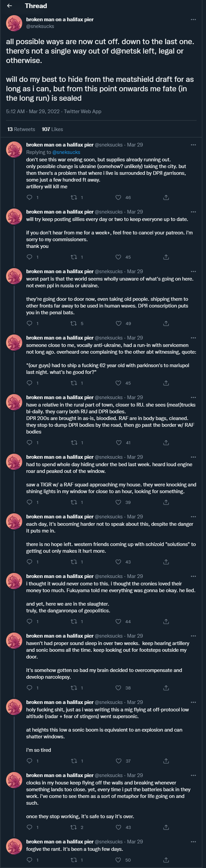206x868 pixels.
Task: Share the "i'm so tired" mig tweet
Action: (x=166, y=761)
